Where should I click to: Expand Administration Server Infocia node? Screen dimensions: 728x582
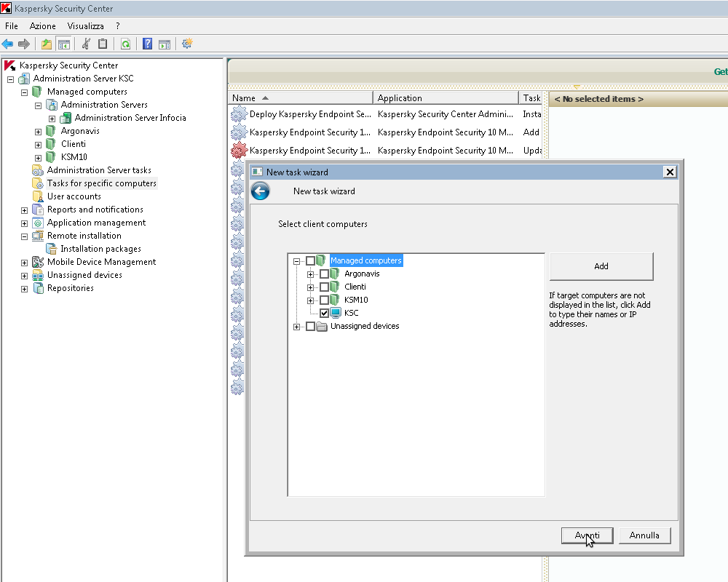point(52,119)
